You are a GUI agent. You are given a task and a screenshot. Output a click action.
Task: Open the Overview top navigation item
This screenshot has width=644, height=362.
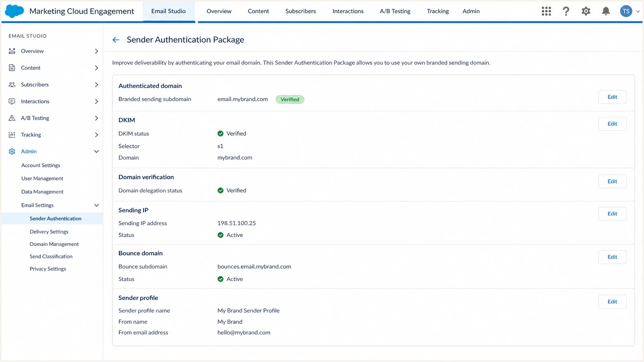click(x=219, y=11)
